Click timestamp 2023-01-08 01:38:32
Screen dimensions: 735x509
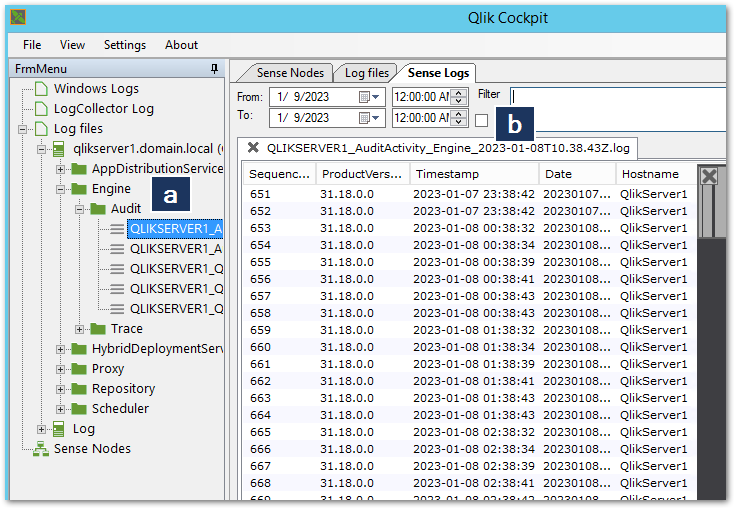click(x=473, y=330)
